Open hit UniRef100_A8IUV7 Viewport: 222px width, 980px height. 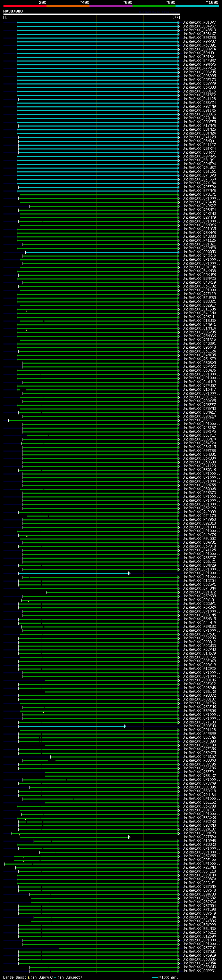199,23
